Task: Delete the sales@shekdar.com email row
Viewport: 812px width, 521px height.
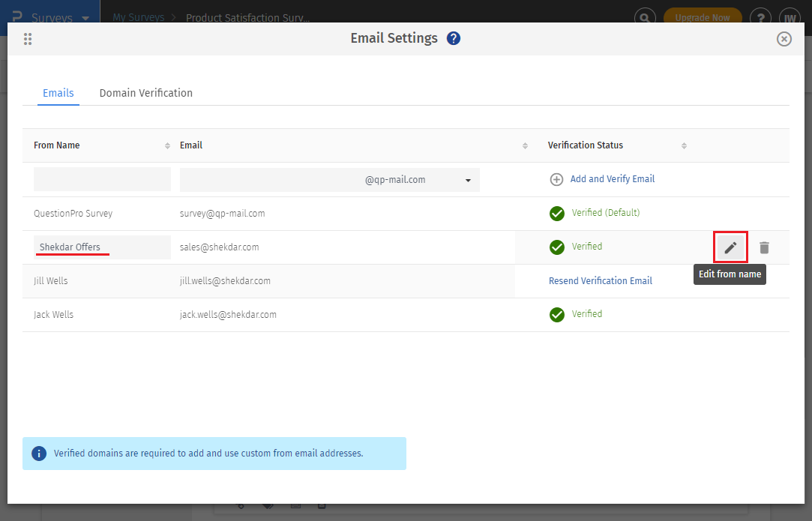Action: coord(764,247)
